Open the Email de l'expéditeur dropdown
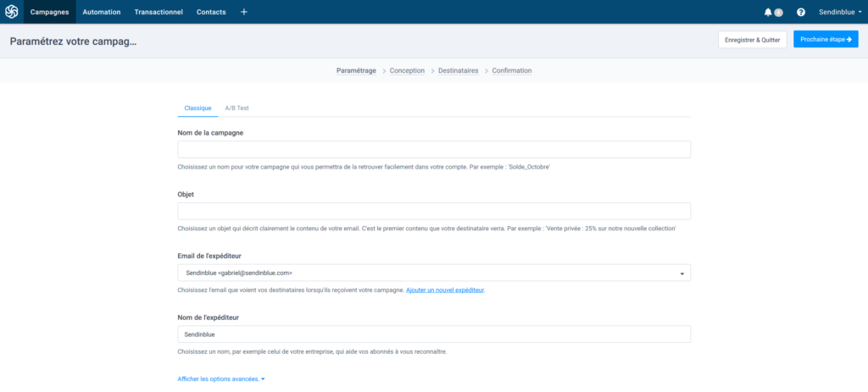Screen dimensions: 868x392 (434, 273)
